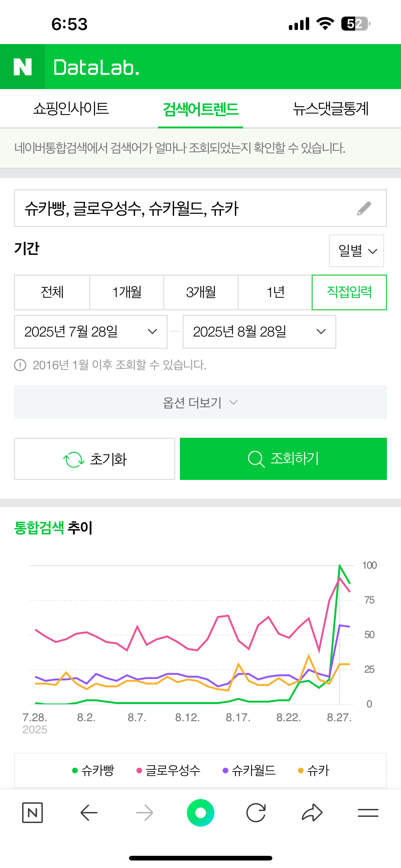This screenshot has width=401, height=868.
Task: Tap the green circle search button
Action: [x=200, y=813]
